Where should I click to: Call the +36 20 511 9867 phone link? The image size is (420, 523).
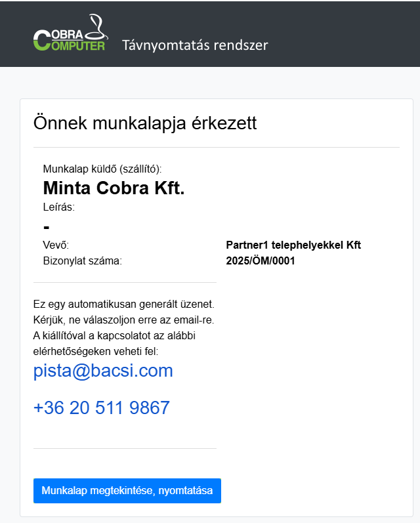[101, 408]
